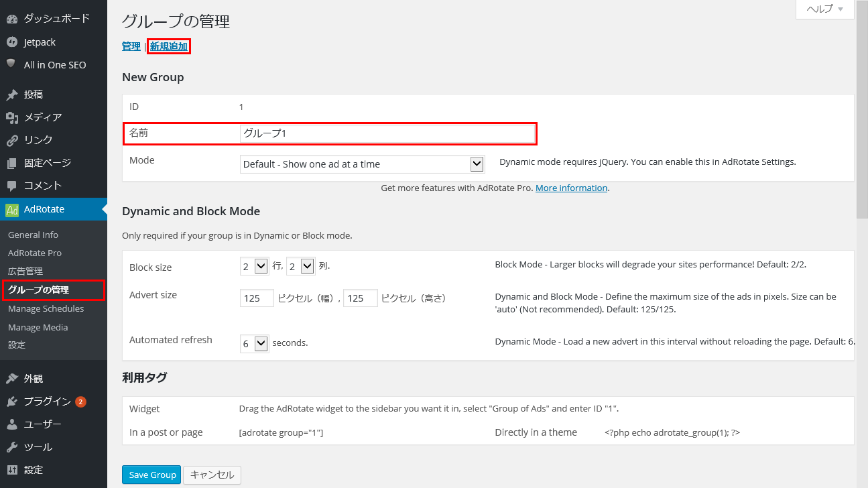Image resolution: width=868 pixels, height=488 pixels.
Task: Open posts via the pushpin icon
Action: (12, 95)
